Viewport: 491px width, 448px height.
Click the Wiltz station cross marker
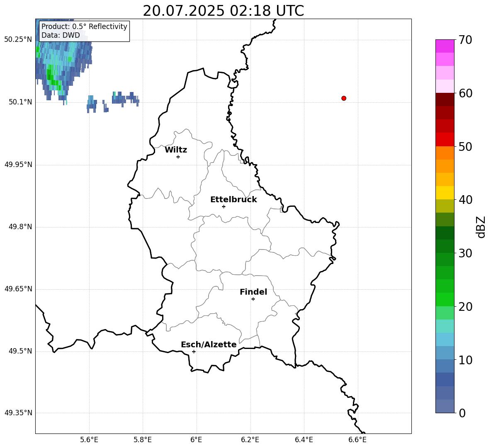(178, 157)
